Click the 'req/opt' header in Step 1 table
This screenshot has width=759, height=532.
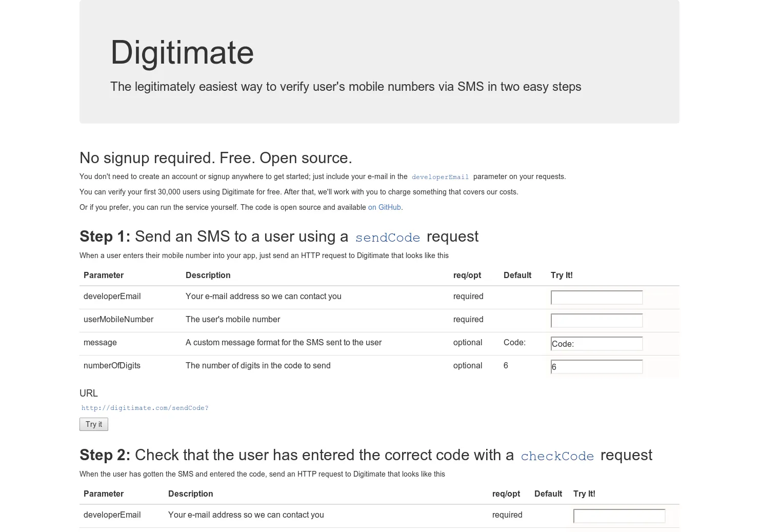pyautogui.click(x=467, y=275)
